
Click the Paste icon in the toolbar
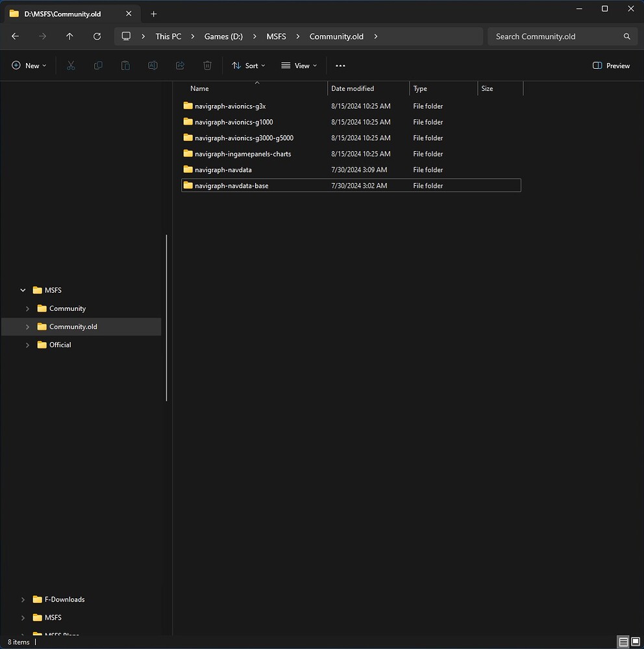(125, 66)
